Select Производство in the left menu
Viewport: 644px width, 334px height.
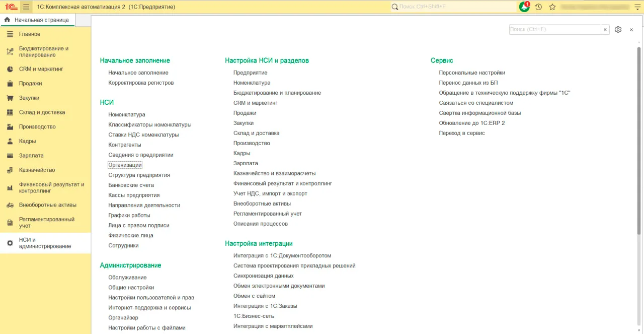tap(37, 126)
